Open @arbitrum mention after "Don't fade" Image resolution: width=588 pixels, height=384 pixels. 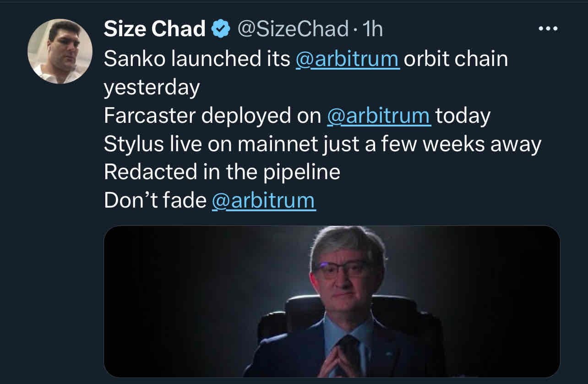[x=264, y=201]
